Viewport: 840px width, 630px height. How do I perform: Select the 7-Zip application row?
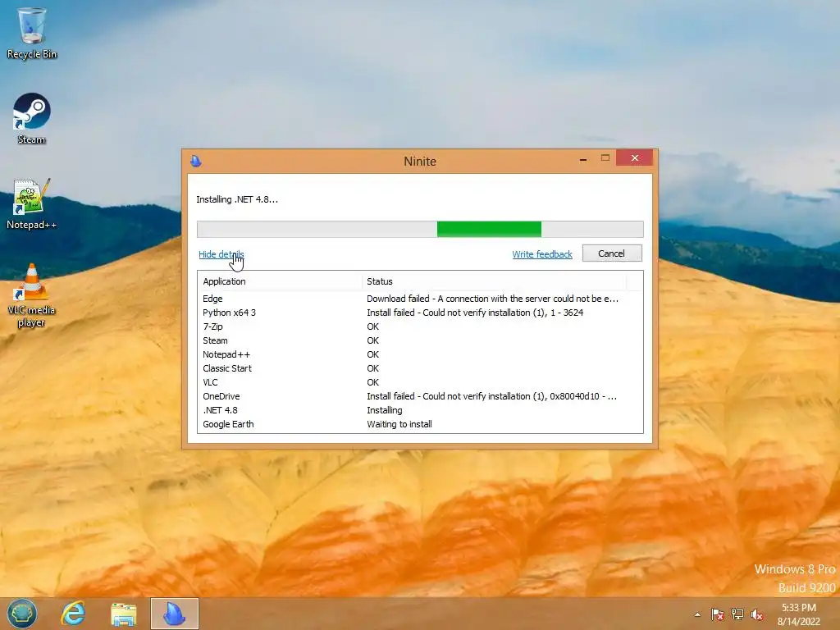(420, 326)
